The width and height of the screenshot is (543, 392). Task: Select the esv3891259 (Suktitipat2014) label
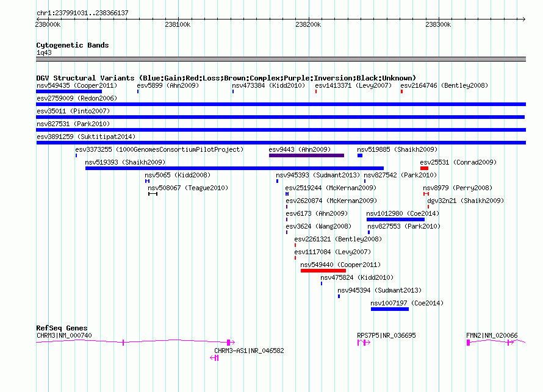point(86,137)
